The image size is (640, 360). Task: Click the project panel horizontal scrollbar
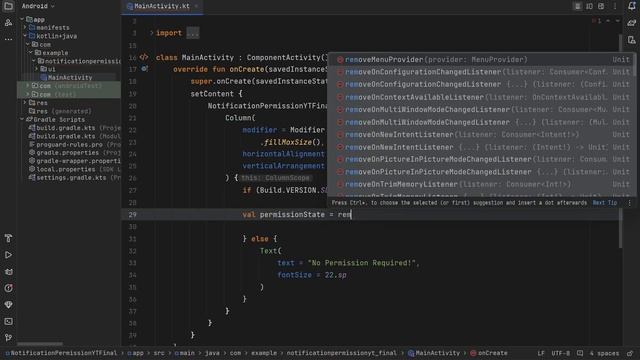click(40, 344)
